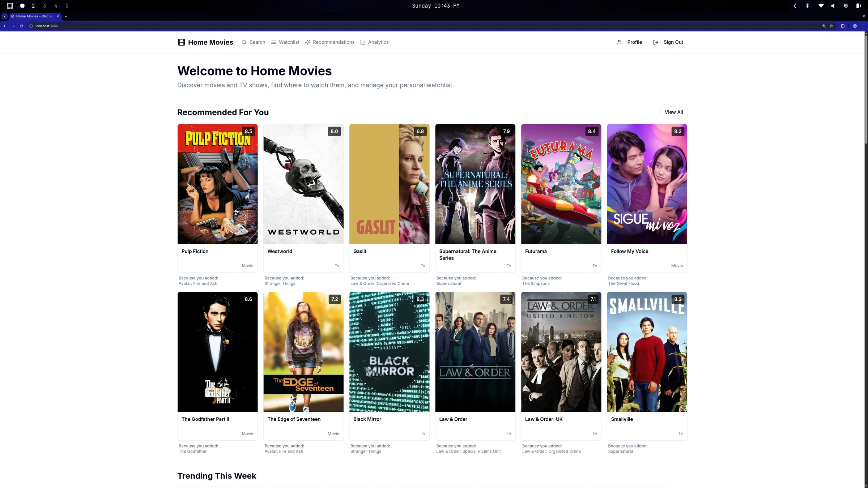The image size is (868, 488).
Task: Click the Gaslit title text
Action: (360, 251)
